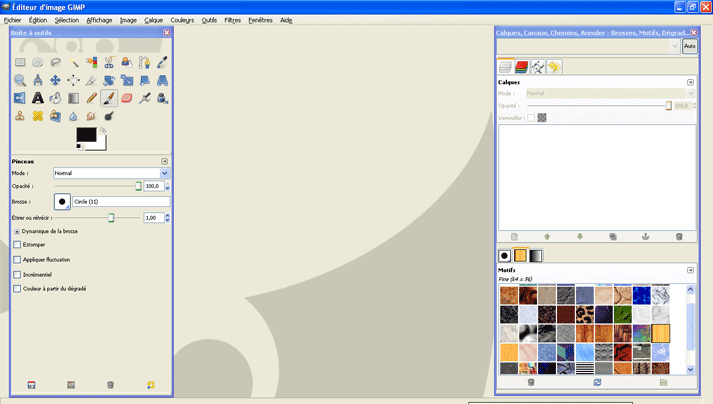Select the Measure compass tool
713x404 pixels.
(38, 81)
